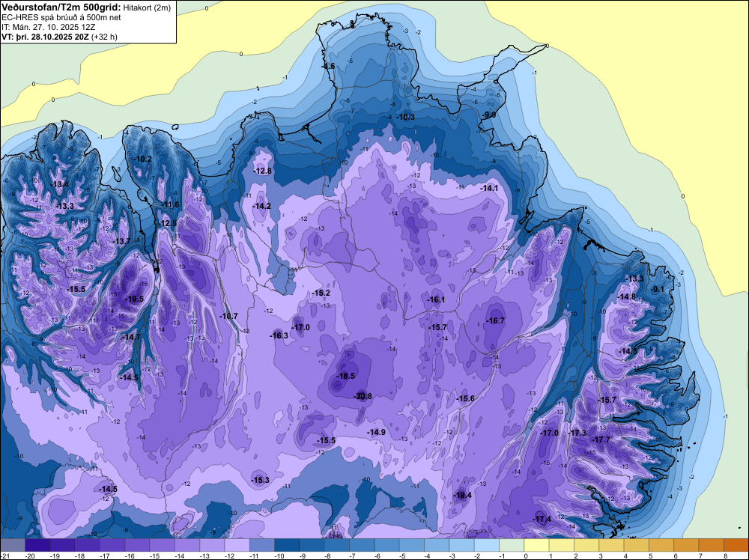The image size is (749, 560).
Task: Click the '-13.4' temperature value
Action: pos(60,185)
